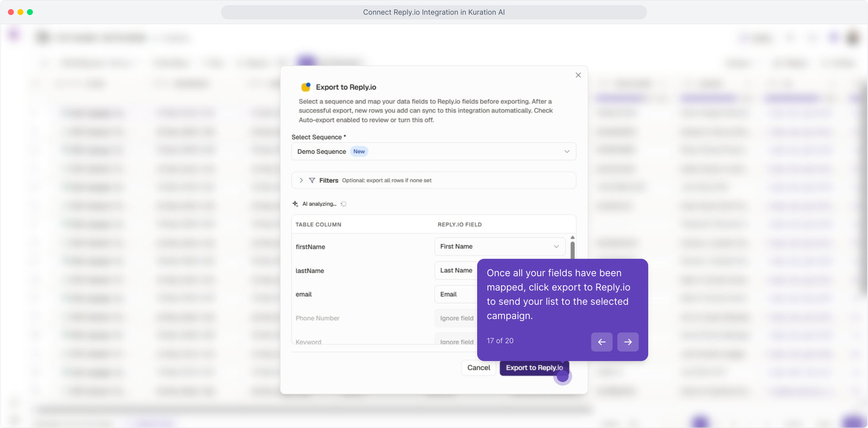Click the Phone Number table column label
The image size is (868, 428).
tap(318, 318)
